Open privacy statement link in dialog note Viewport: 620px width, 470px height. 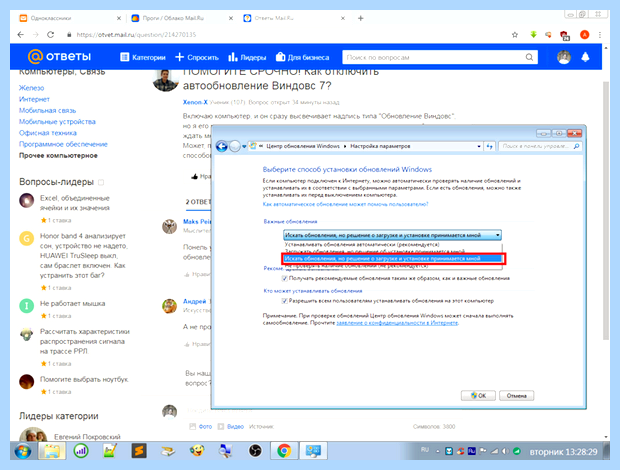pos(397,323)
